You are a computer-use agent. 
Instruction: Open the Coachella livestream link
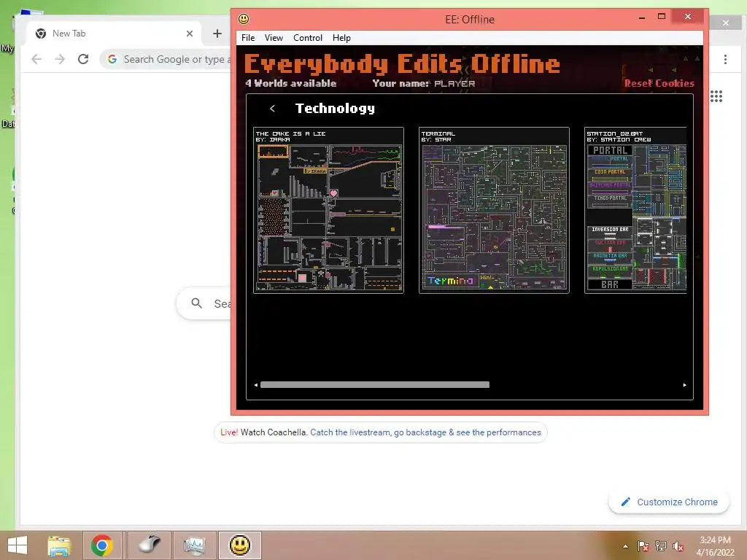425,432
